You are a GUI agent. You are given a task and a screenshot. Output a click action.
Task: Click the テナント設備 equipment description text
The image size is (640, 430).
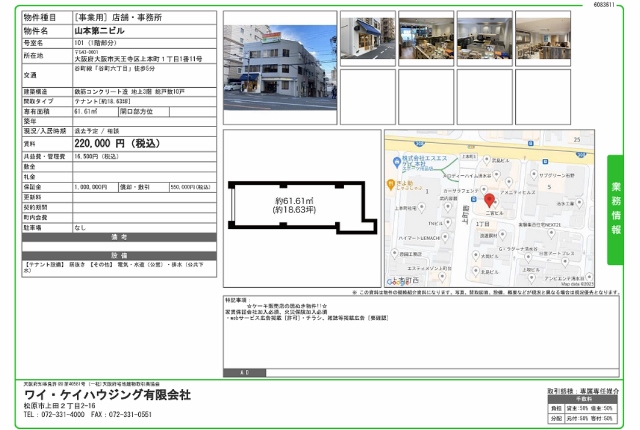pyautogui.click(x=114, y=267)
